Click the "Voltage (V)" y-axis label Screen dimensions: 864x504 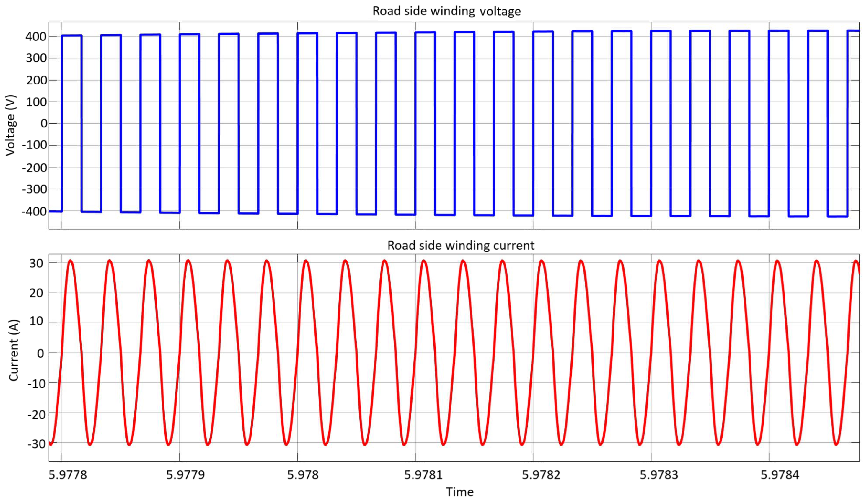tap(11, 125)
